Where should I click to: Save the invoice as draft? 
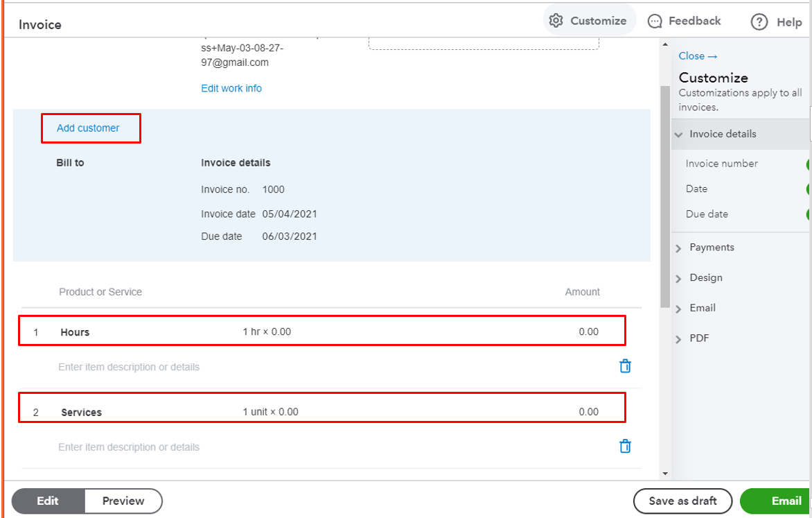pyautogui.click(x=682, y=501)
